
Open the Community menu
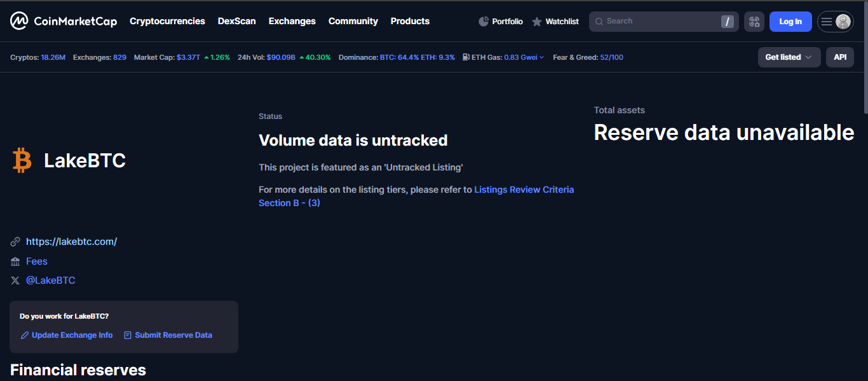[x=353, y=21]
